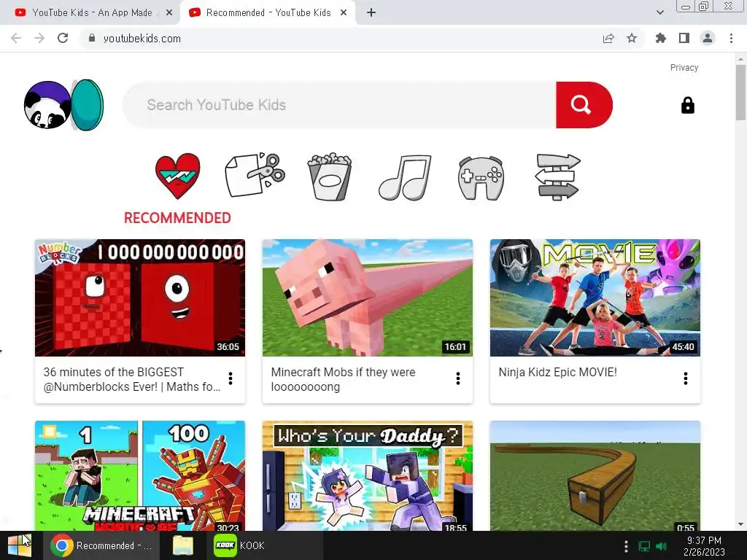Screen dimensions: 747x560
Task: Play the Numberblocks 36:05 thumbnail
Action: tap(140, 297)
